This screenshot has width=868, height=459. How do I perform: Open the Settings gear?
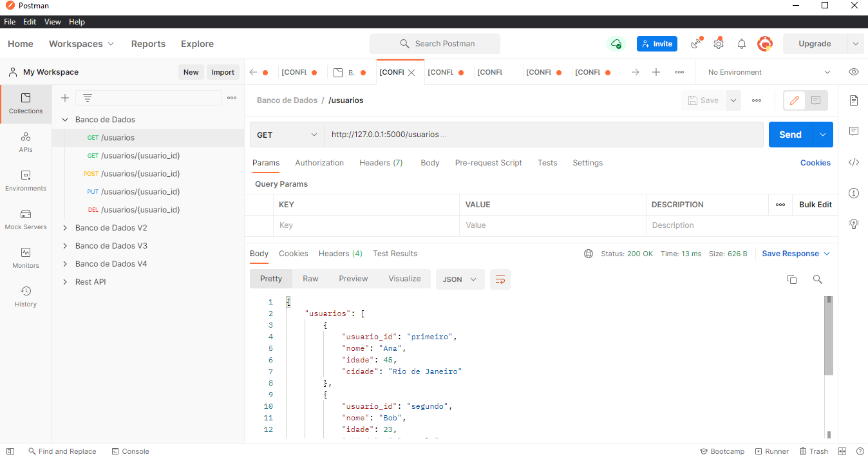coord(718,43)
